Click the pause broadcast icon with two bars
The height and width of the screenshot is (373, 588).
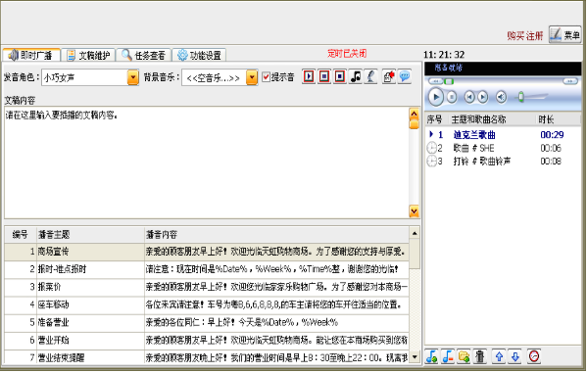(x=324, y=76)
